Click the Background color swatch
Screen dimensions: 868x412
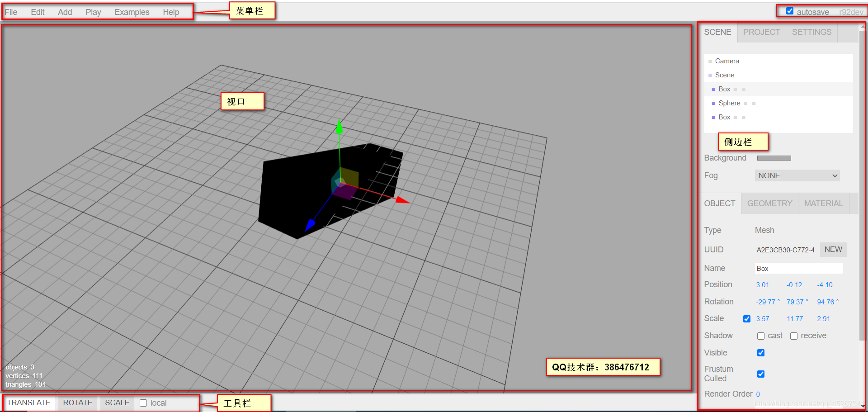pyautogui.click(x=774, y=158)
